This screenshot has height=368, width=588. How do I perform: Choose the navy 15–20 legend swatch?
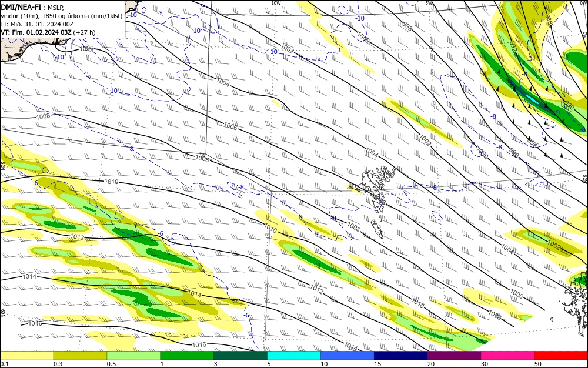(401, 356)
